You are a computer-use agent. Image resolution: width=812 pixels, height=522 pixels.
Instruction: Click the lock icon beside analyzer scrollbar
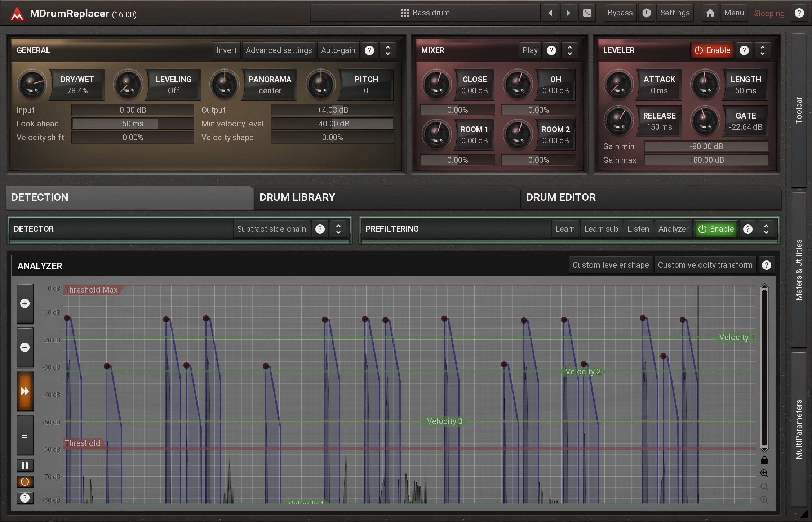tap(764, 460)
